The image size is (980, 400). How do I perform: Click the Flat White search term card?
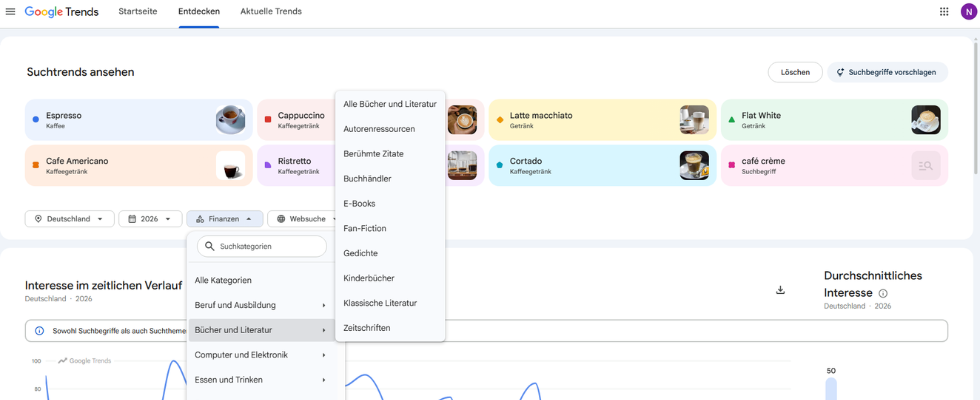click(x=834, y=119)
